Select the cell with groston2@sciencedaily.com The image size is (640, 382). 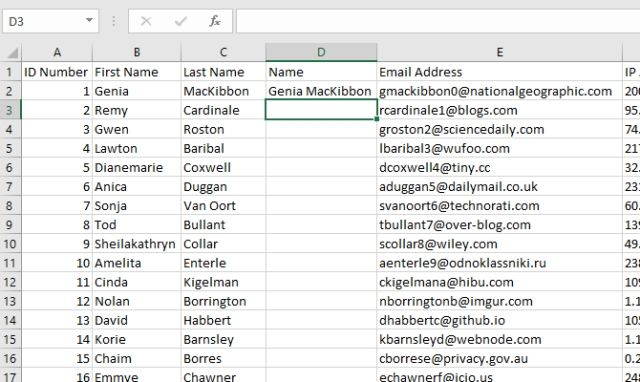(500, 129)
